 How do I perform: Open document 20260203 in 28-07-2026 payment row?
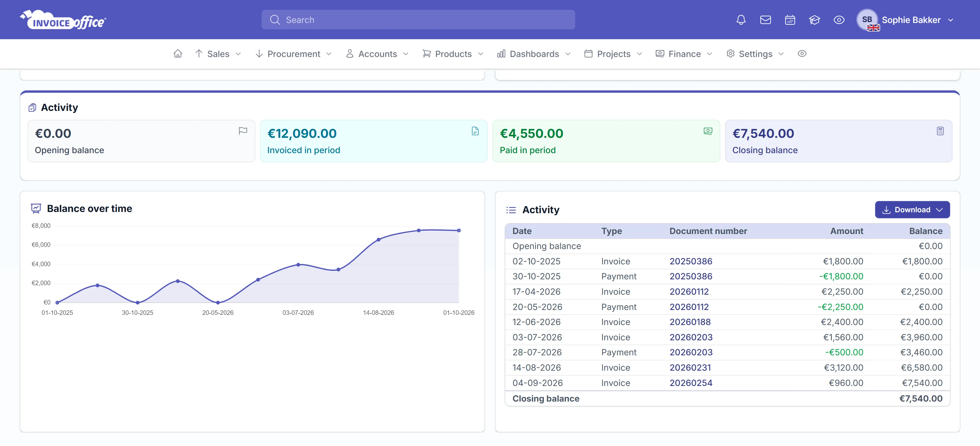point(691,353)
